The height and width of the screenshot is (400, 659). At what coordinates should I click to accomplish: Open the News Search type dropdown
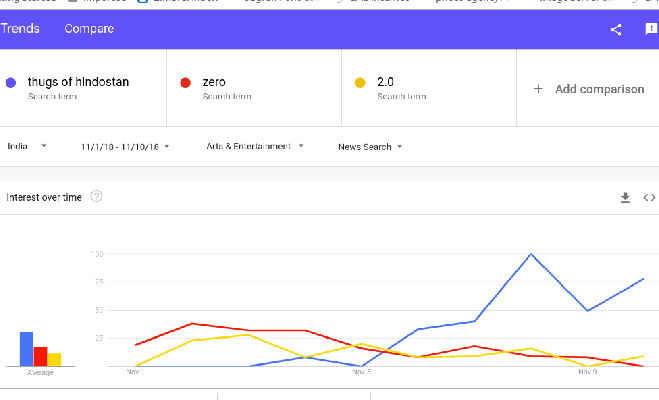tap(370, 147)
